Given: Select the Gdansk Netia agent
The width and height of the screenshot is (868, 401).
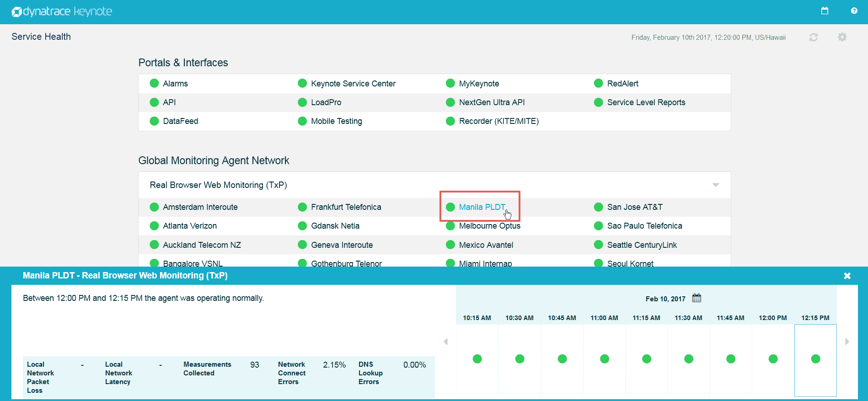Looking at the screenshot, I should [x=335, y=226].
